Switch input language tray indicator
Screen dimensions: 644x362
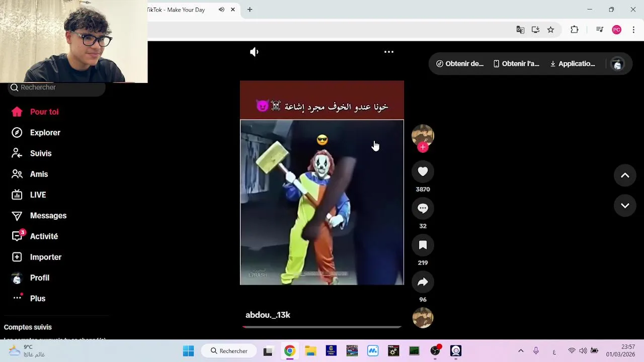554,351
